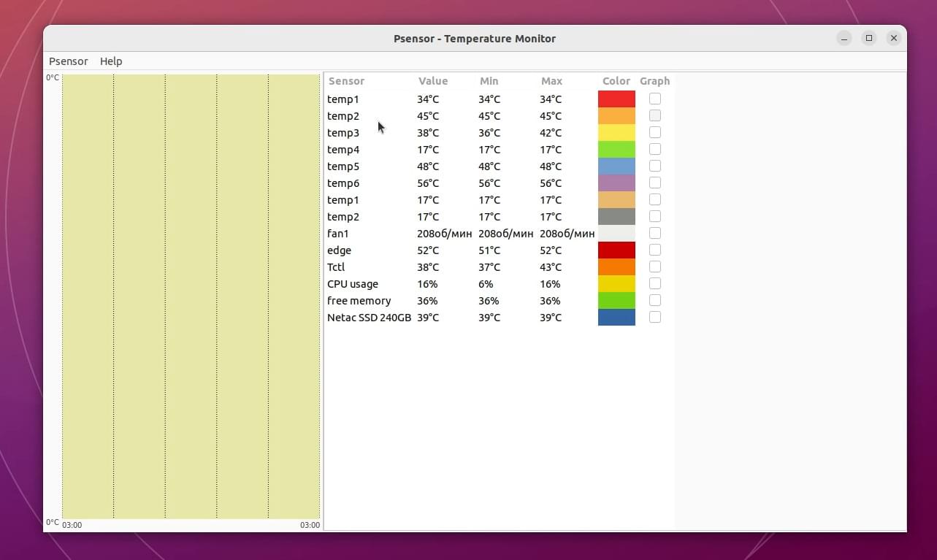This screenshot has width=937, height=560.
Task: Enable graph for fan1 sensor
Action: click(x=655, y=233)
